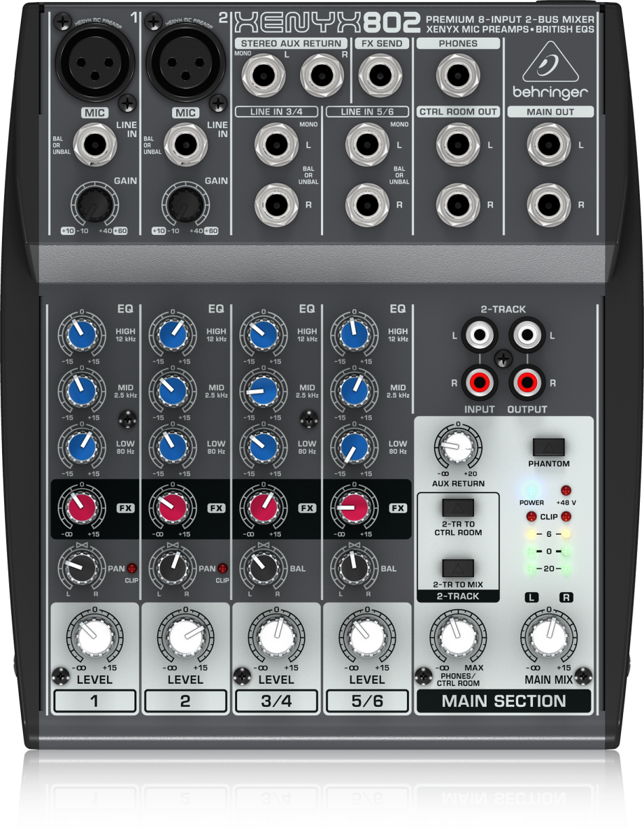
Task: Click the PHONES jack
Action: [x=458, y=76]
